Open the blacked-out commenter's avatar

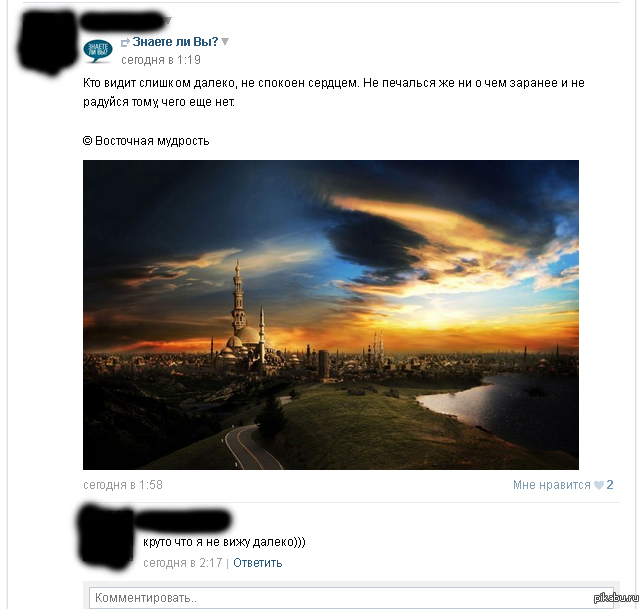pyautogui.click(x=108, y=537)
